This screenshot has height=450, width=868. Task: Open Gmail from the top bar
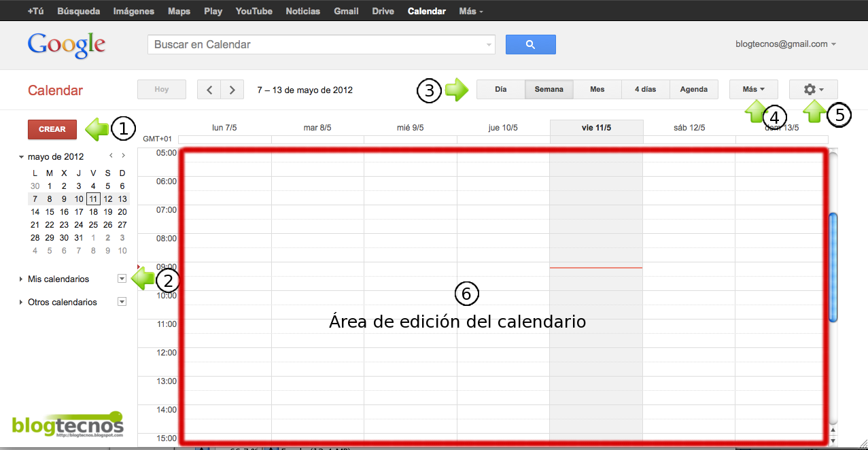[345, 10]
